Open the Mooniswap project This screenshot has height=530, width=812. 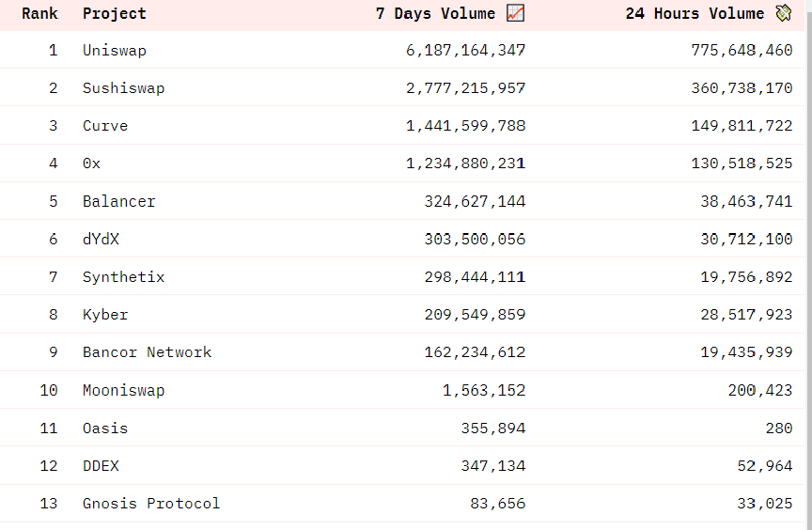[x=124, y=391]
